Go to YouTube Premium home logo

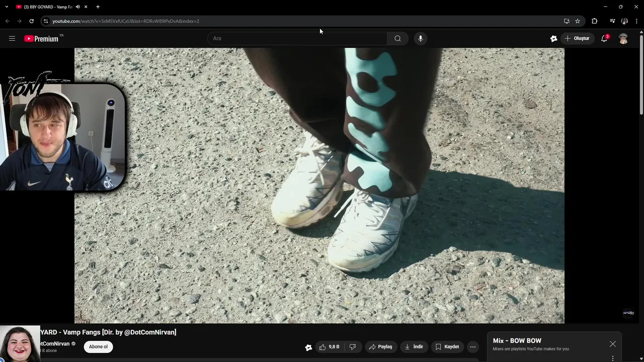41,39
